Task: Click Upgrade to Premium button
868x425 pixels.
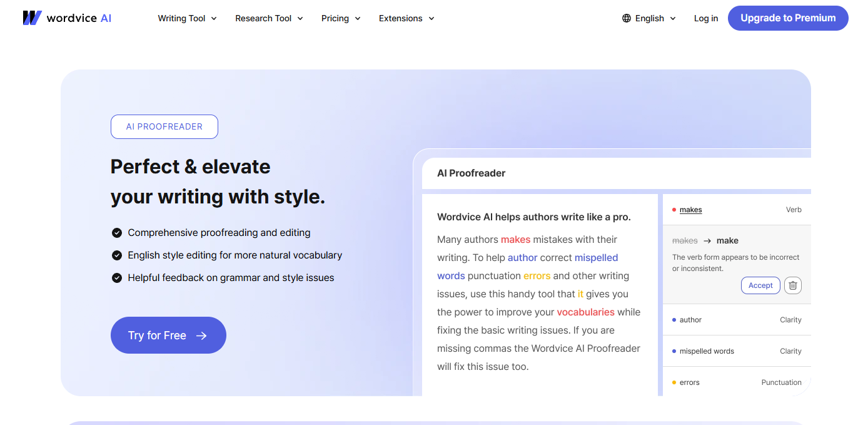Action: (788, 18)
